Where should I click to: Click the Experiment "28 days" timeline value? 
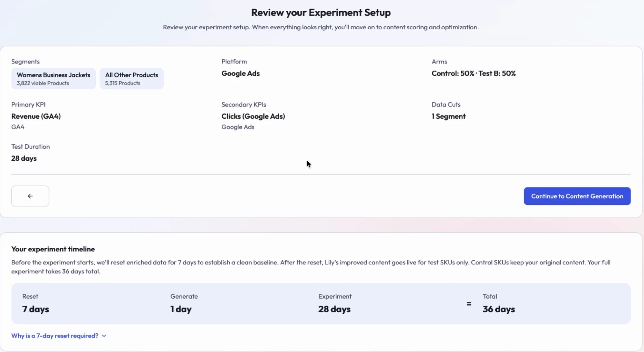334,309
